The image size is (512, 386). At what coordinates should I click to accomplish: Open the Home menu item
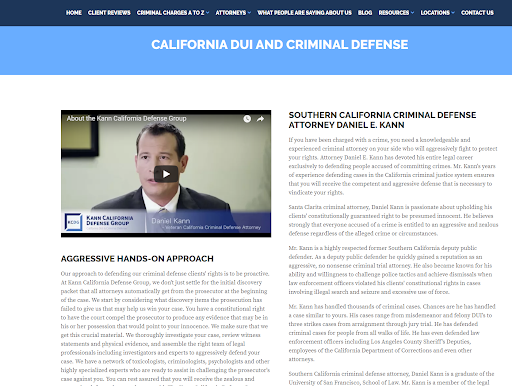[74, 13]
